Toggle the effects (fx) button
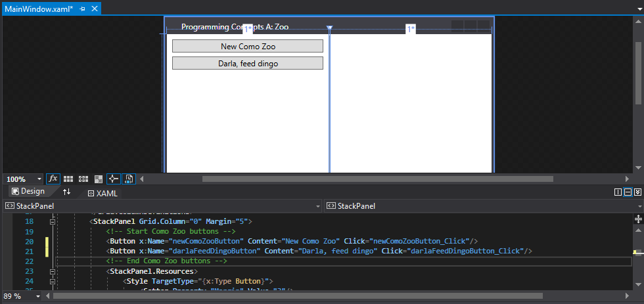 point(53,179)
